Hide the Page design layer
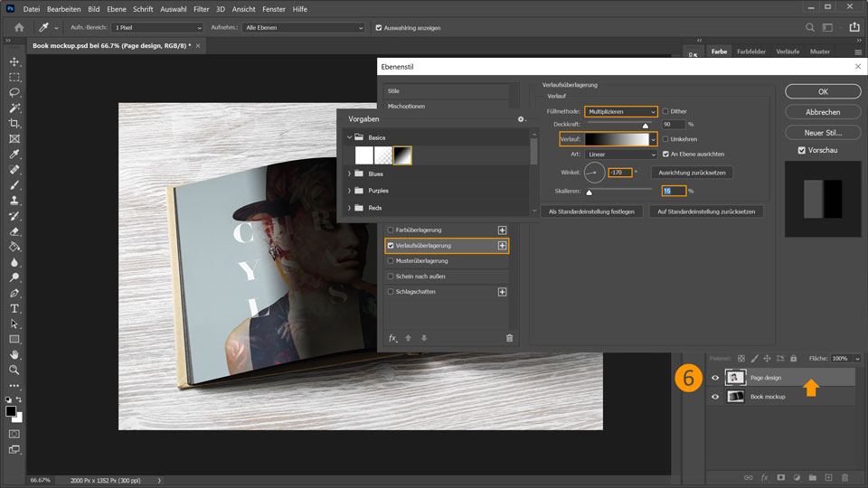This screenshot has height=488, width=868. 716,378
